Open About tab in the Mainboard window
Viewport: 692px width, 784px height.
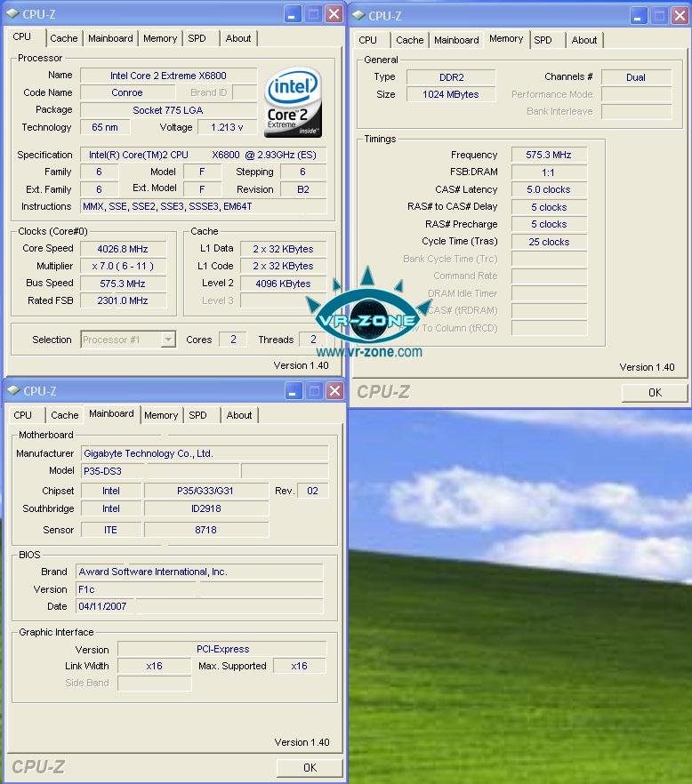239,415
